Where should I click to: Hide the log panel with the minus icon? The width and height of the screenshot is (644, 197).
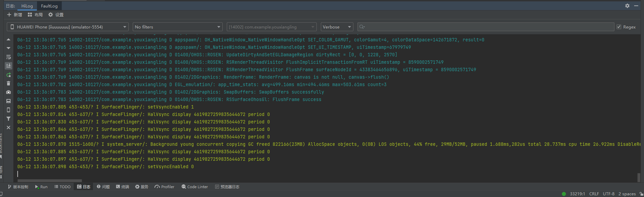(636, 6)
